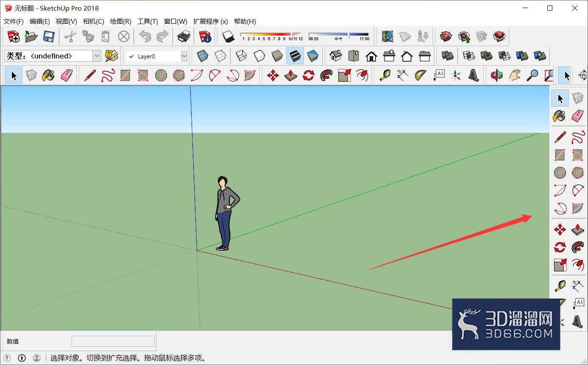Toggle the Show/Hide Shadows button

tap(229, 36)
